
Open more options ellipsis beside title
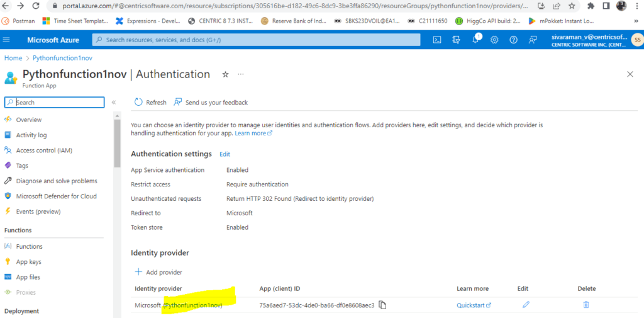pyautogui.click(x=241, y=74)
